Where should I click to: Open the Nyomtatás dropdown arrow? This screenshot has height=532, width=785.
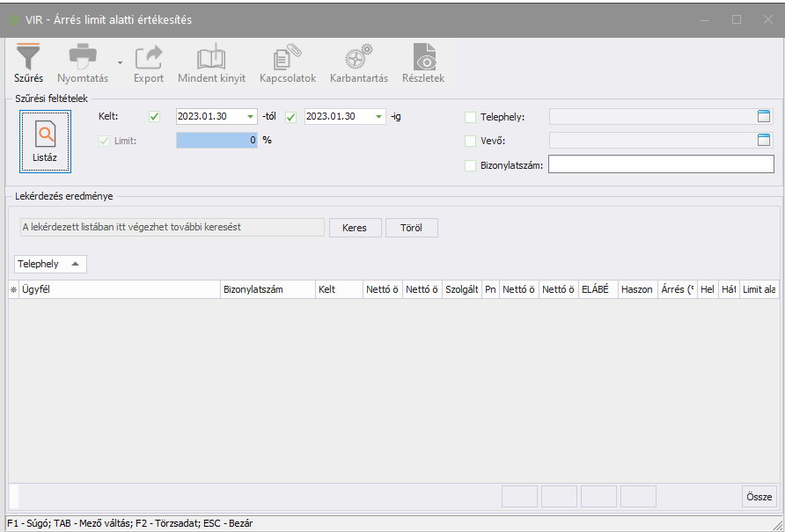coord(120,63)
